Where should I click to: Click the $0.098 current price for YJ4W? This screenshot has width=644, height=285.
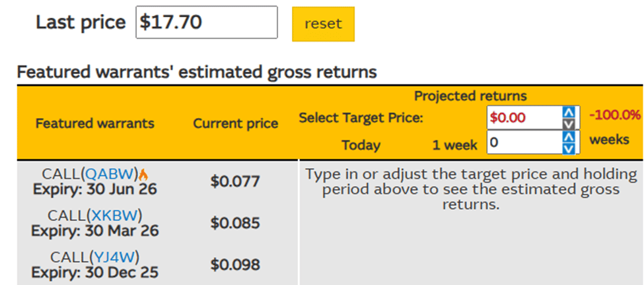[x=235, y=265]
